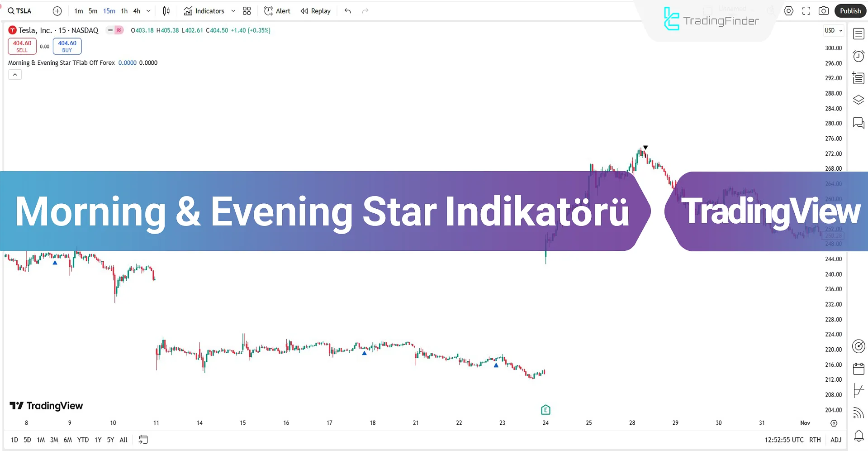Switch to the 1D range tab
Viewport: 868px width, 451px height.
pyautogui.click(x=14, y=439)
